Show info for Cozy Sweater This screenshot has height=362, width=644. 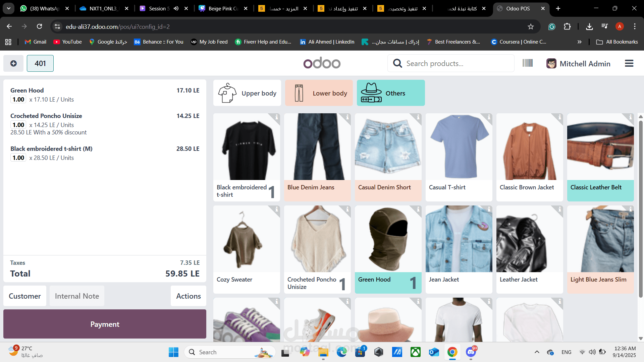276,209
